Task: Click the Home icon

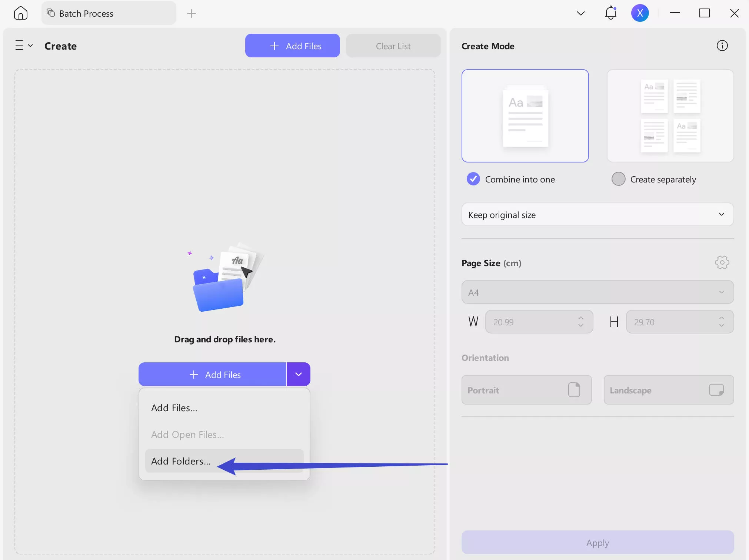Action: [x=21, y=13]
